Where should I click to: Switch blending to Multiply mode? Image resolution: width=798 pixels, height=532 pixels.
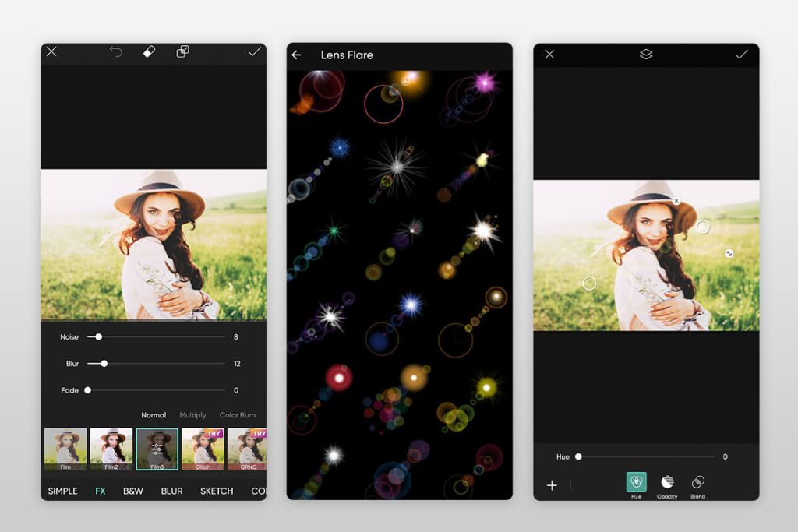192,415
